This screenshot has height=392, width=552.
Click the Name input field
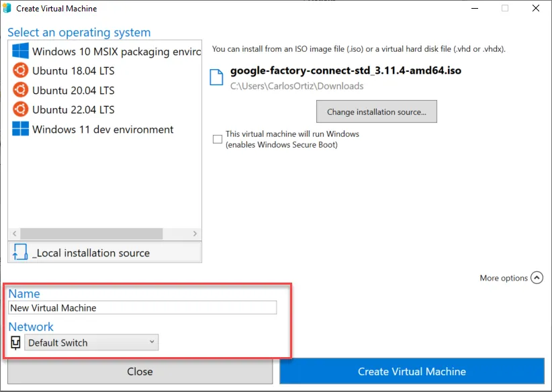pos(142,307)
